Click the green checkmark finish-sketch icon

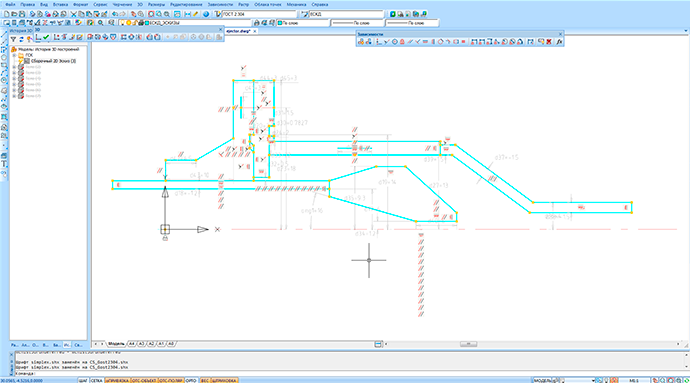click(46, 37)
